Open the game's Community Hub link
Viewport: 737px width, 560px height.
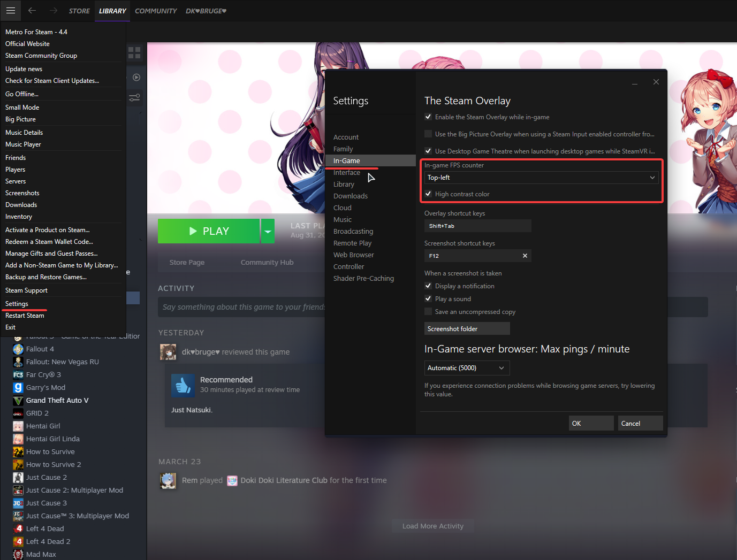tap(267, 262)
